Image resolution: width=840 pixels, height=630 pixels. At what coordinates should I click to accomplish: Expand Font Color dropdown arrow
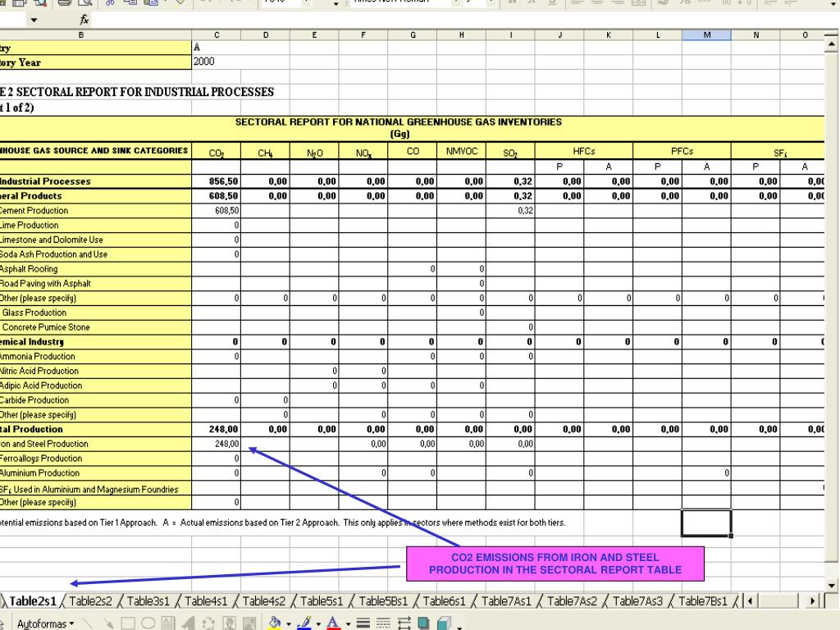coord(348,624)
